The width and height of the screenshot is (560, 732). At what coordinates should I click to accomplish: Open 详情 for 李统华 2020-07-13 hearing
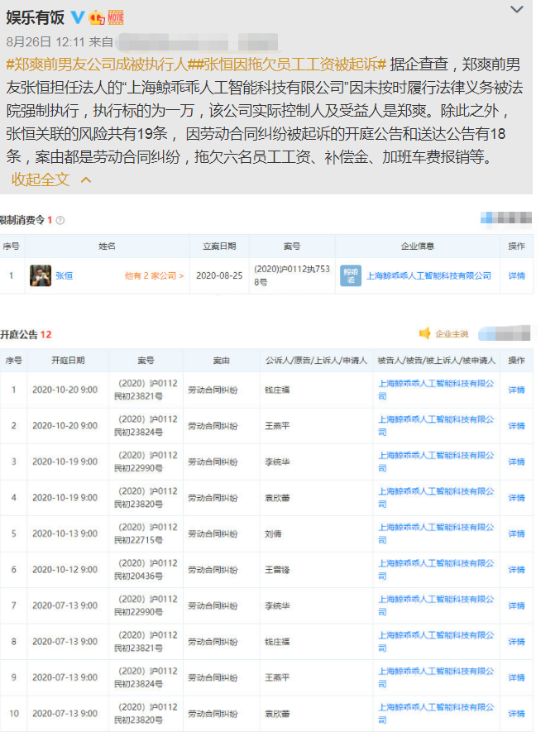pyautogui.click(x=516, y=605)
